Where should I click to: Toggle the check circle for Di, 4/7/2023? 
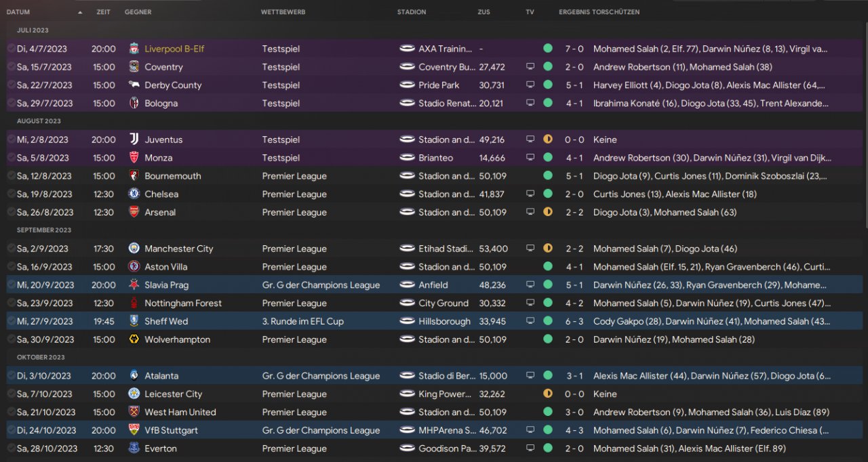11,49
